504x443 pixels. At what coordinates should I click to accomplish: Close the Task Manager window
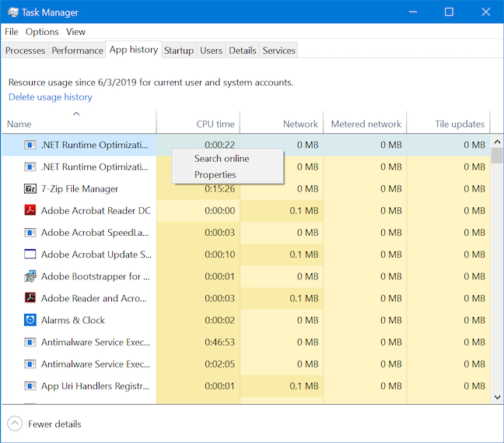(485, 12)
